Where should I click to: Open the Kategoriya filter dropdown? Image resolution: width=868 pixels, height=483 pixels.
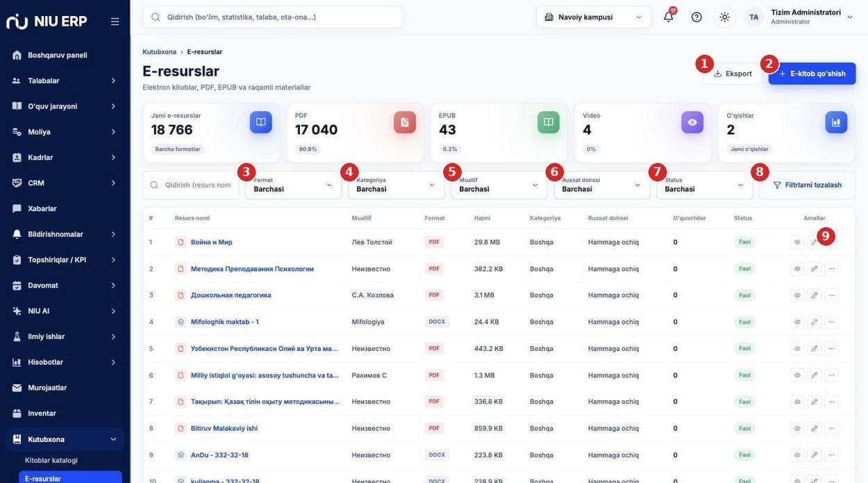tap(397, 185)
